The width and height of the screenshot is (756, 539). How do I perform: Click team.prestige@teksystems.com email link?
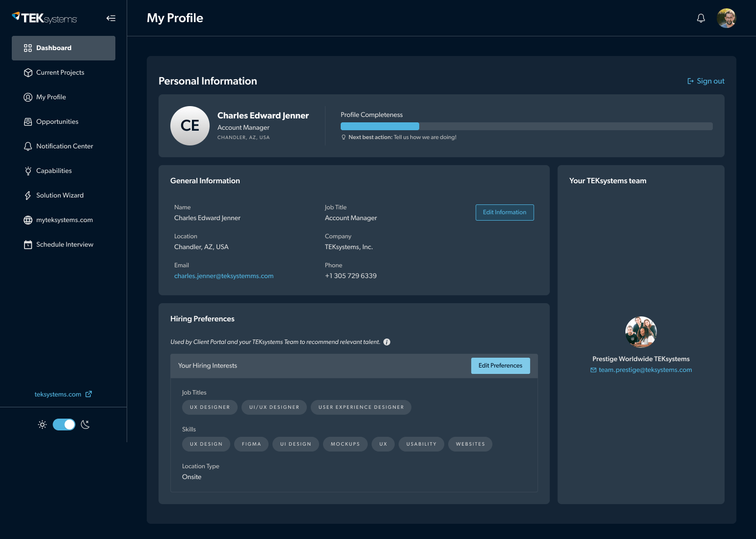coord(645,370)
